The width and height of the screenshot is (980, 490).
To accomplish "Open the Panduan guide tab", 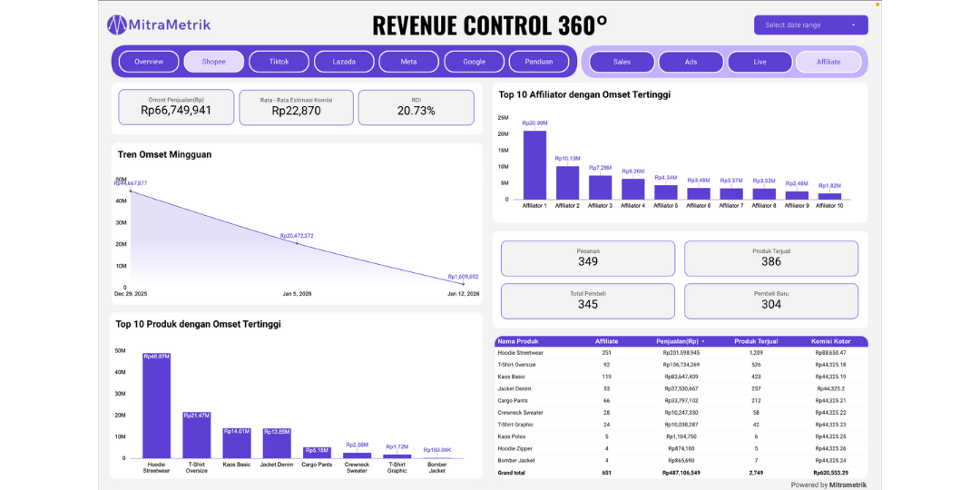I will [x=539, y=62].
